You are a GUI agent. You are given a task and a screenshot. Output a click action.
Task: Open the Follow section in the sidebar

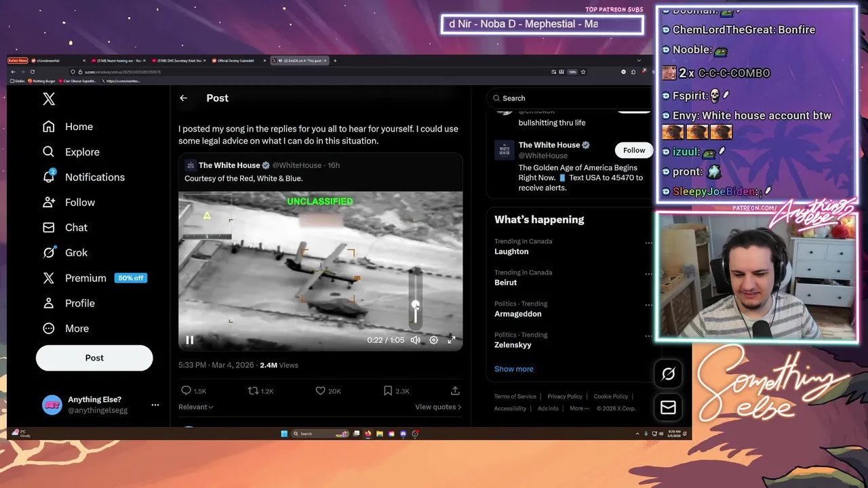tap(68, 202)
